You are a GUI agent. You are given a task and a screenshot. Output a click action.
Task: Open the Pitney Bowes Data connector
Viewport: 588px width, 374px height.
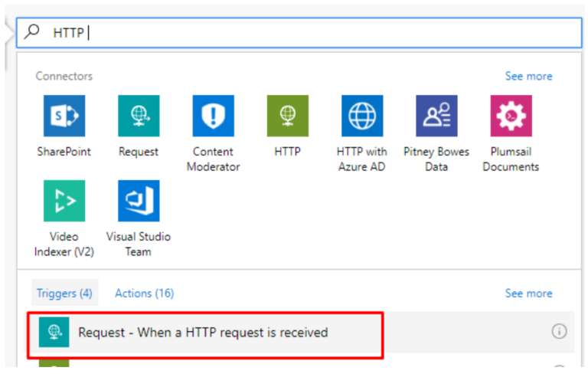(436, 116)
